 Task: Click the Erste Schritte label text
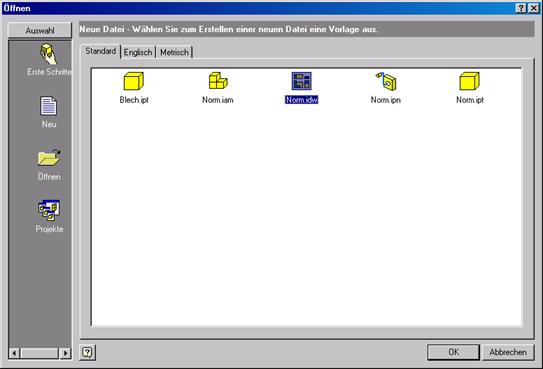click(x=49, y=72)
